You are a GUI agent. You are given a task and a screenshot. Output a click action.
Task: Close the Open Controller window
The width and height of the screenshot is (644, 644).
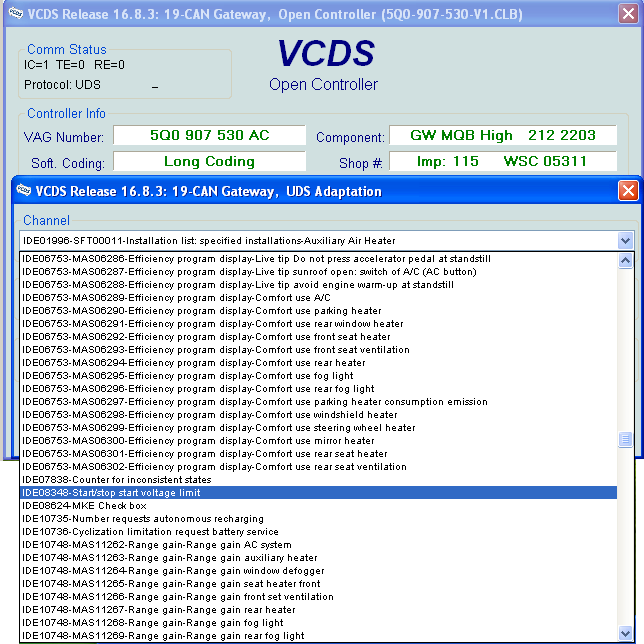coord(628,14)
